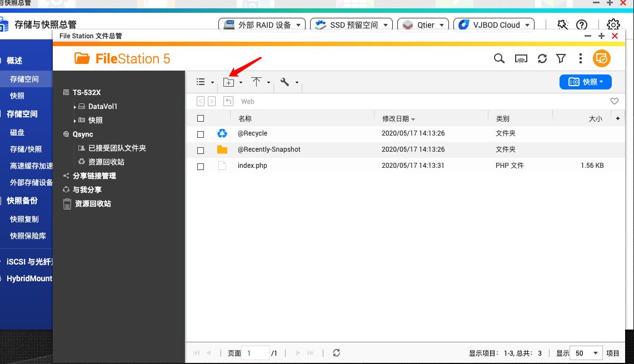Screen dimensions: 634x364
Task: Open 磁盘 in Storage Manager sidebar
Action: tap(18, 132)
